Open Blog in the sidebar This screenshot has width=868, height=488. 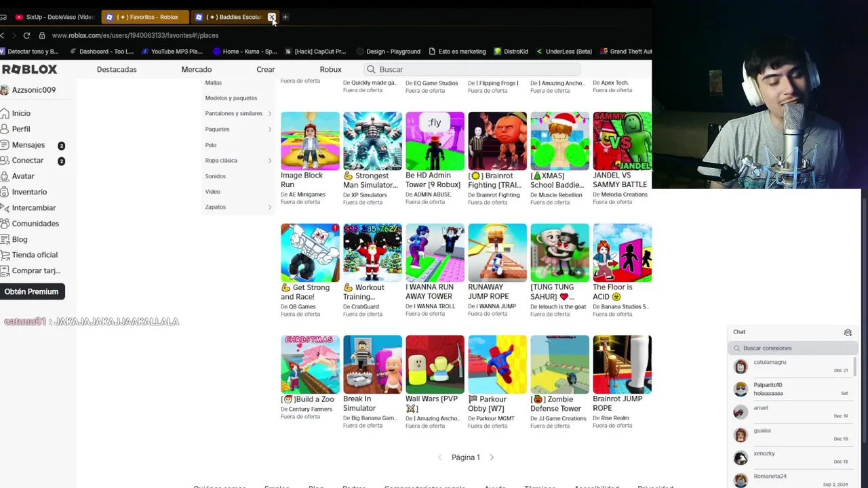click(20, 239)
